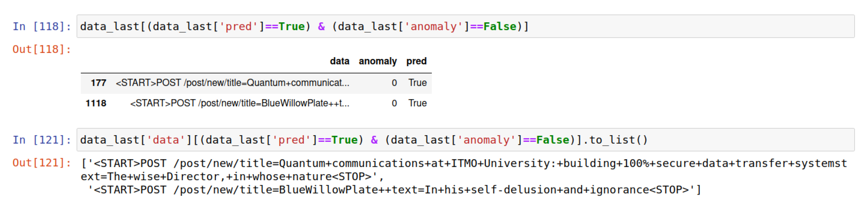Select row index 177 in the table
The width and height of the screenshot is (868, 210).
click(x=98, y=83)
